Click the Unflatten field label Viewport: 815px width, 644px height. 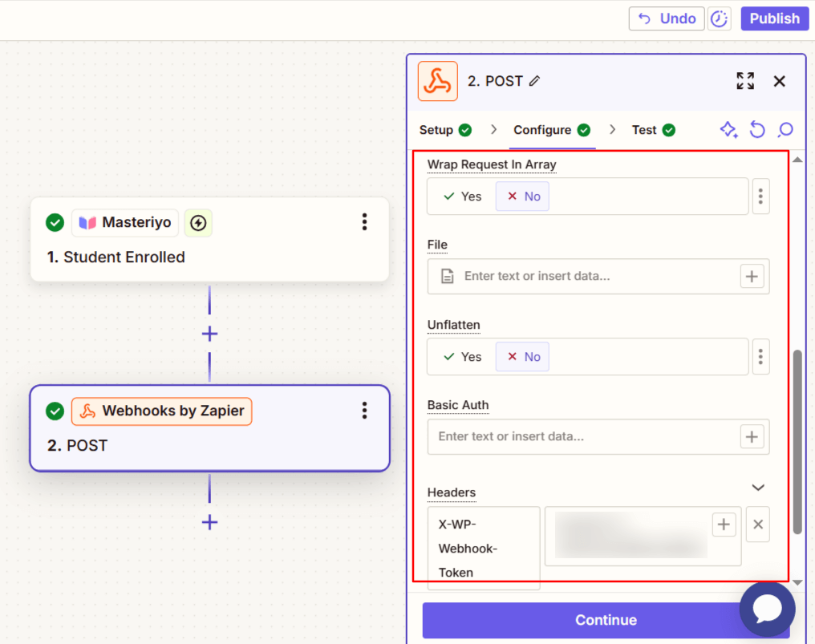click(454, 325)
